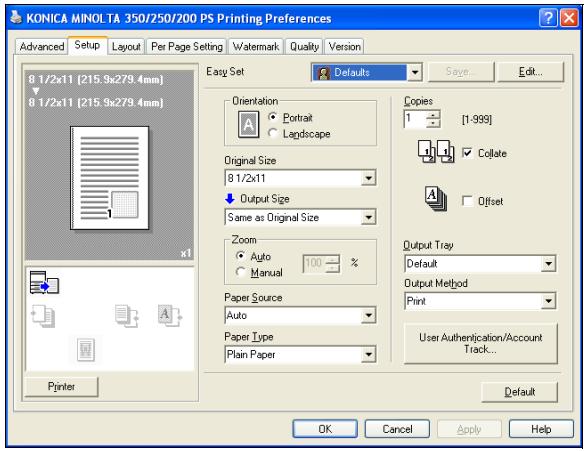Open the Output Method dropdown
Viewport: 584px width, 451px height.
click(548, 301)
